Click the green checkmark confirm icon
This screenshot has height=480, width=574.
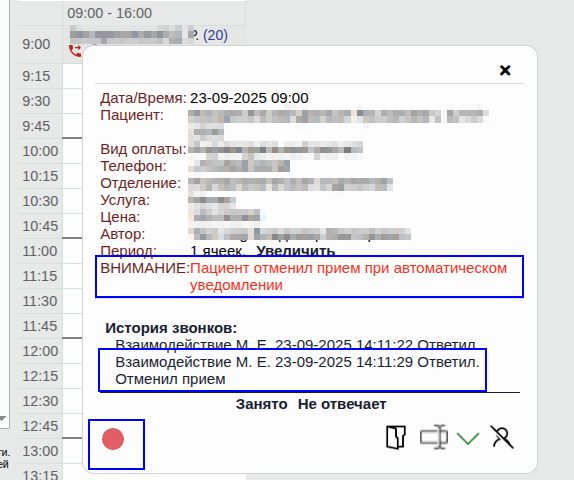click(468, 438)
